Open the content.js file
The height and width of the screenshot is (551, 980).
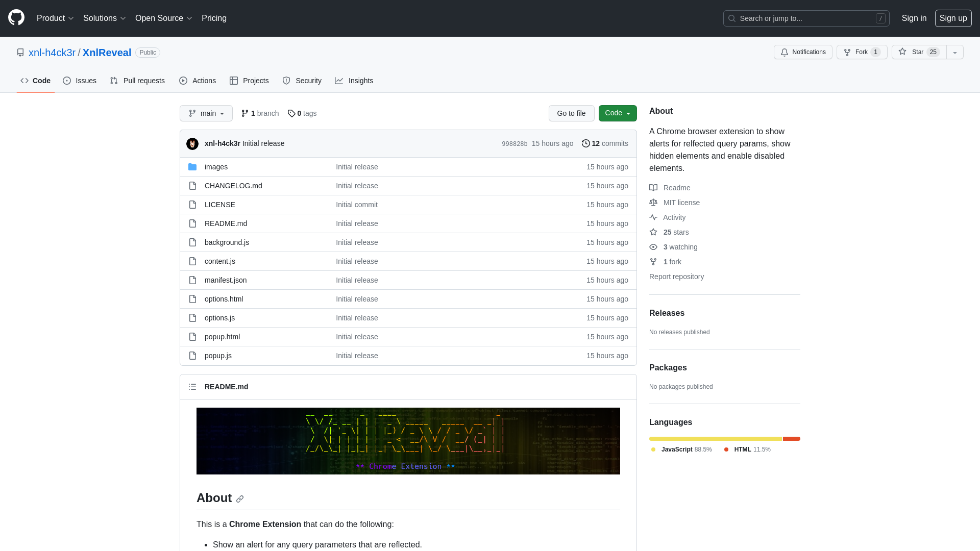click(x=220, y=261)
